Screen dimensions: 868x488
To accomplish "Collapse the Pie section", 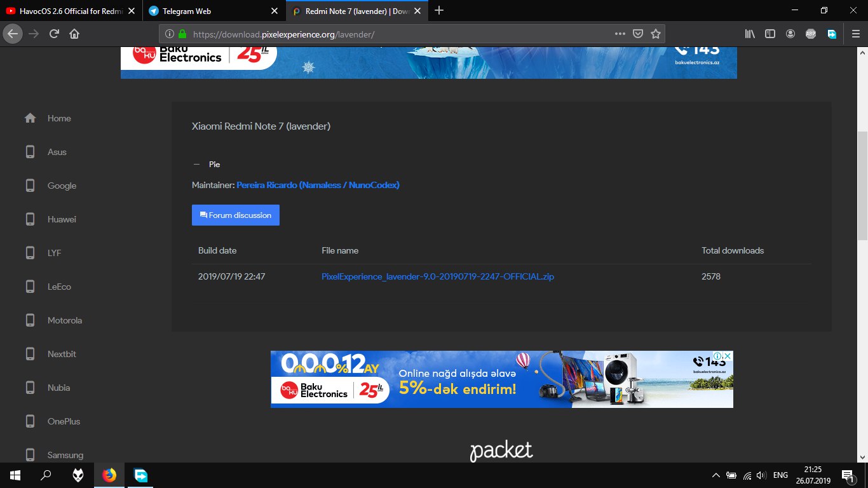I will tap(207, 164).
